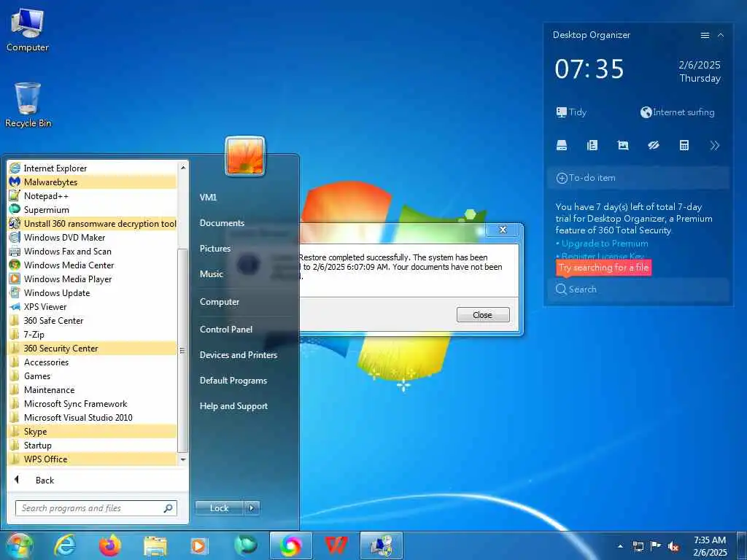Open Default Programs
Viewport: 747px width, 560px height.
coord(233,381)
